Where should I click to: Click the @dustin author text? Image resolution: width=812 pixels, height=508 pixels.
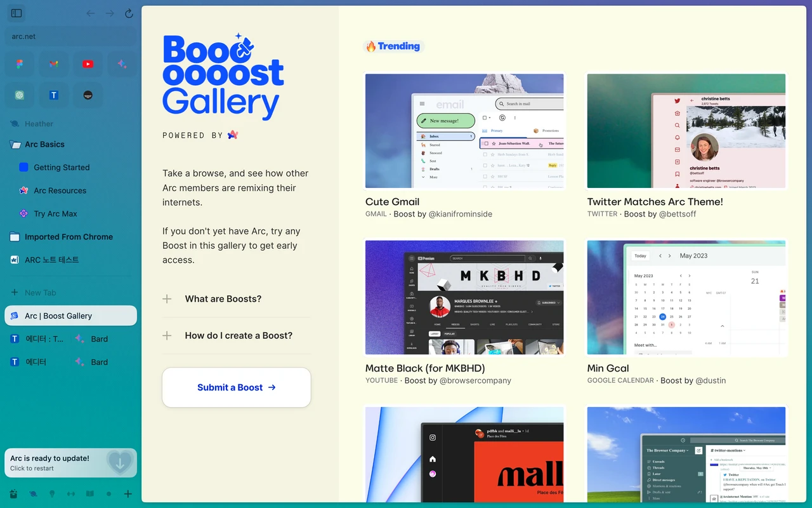click(x=710, y=380)
